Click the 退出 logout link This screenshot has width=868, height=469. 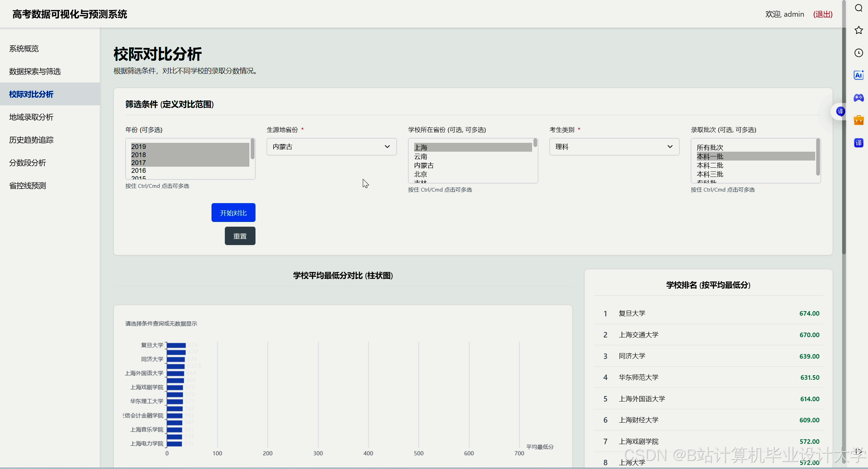click(823, 14)
